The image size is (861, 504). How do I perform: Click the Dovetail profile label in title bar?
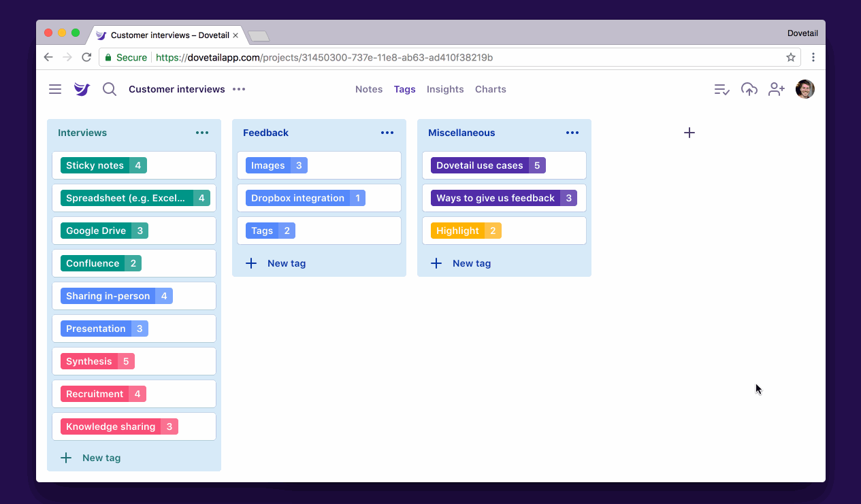[802, 33]
